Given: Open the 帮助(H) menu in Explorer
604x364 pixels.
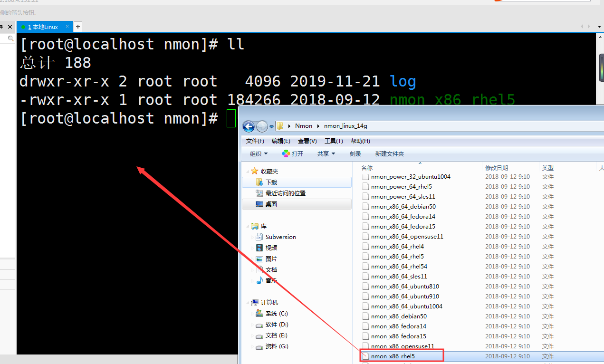Looking at the screenshot, I should [360, 141].
